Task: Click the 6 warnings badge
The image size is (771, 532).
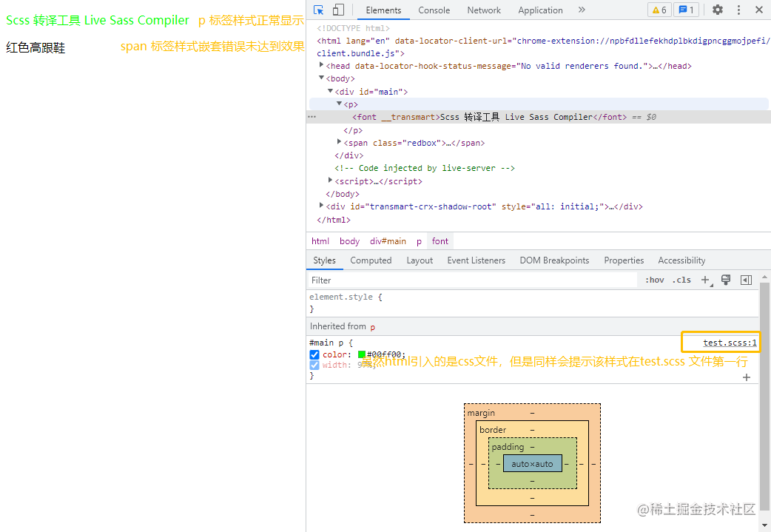Action: tap(659, 10)
